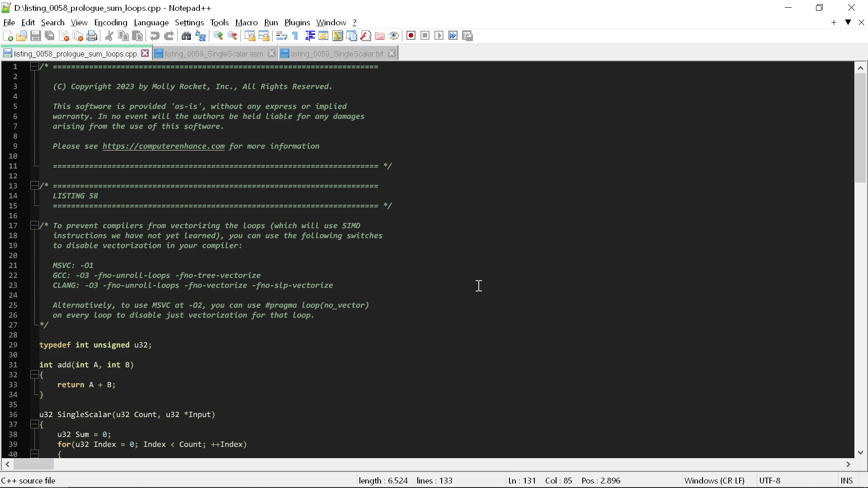Open tab list dropdown triangle in menu bar
Viewport: 868px width, 488px height.
coord(848,22)
